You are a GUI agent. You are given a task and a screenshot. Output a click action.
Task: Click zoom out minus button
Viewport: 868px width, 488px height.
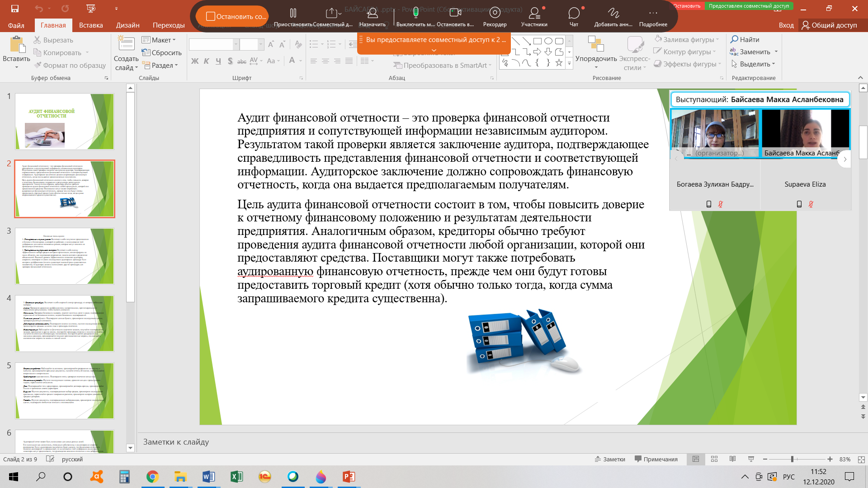[765, 459]
